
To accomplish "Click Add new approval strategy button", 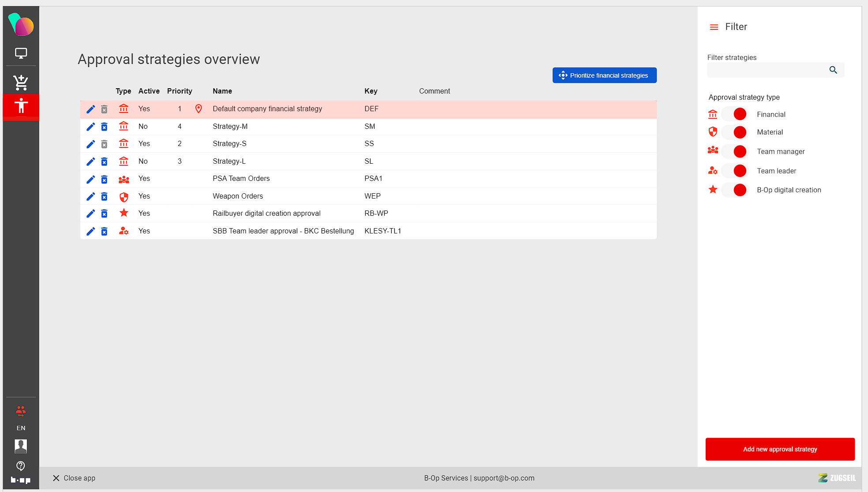I will 780,449.
